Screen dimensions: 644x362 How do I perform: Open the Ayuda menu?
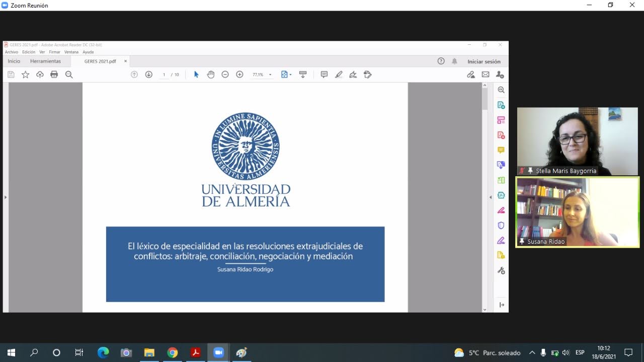coord(88,52)
